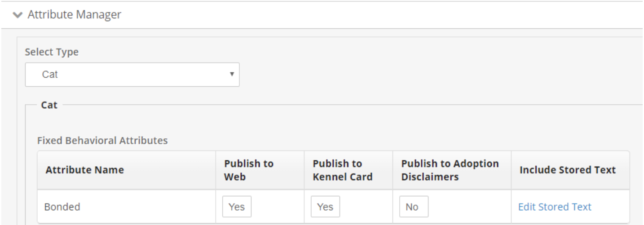Open the Edit Stored Text link
644x225 pixels.
(555, 207)
